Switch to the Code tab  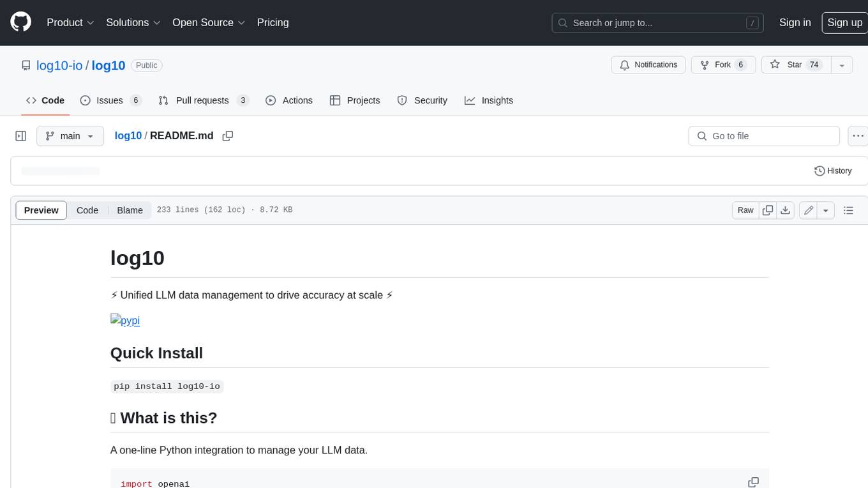point(45,100)
